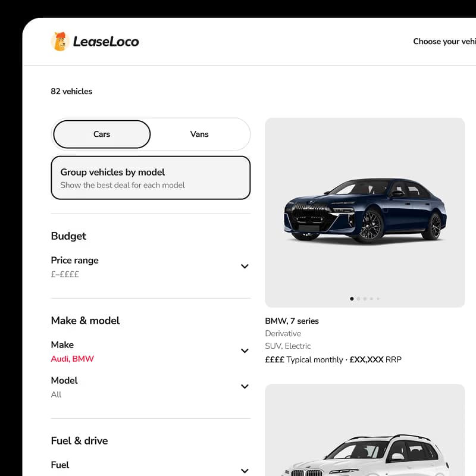Expand the Price range filter chevron

pyautogui.click(x=245, y=267)
